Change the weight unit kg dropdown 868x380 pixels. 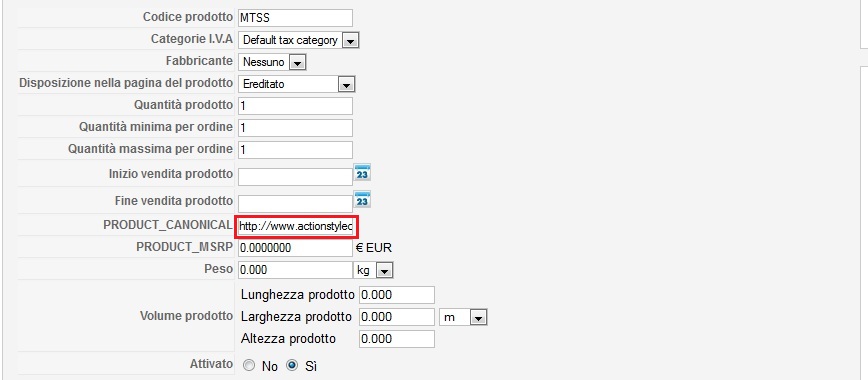(373, 270)
